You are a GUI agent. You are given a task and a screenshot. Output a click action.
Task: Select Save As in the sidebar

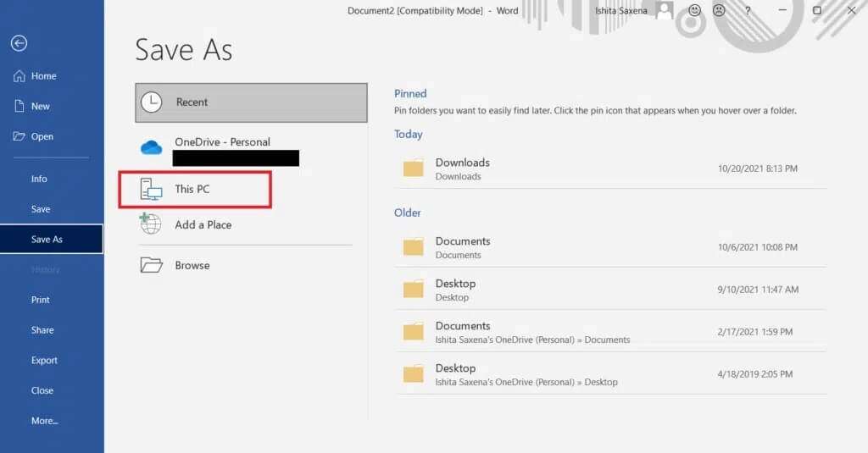click(x=52, y=239)
